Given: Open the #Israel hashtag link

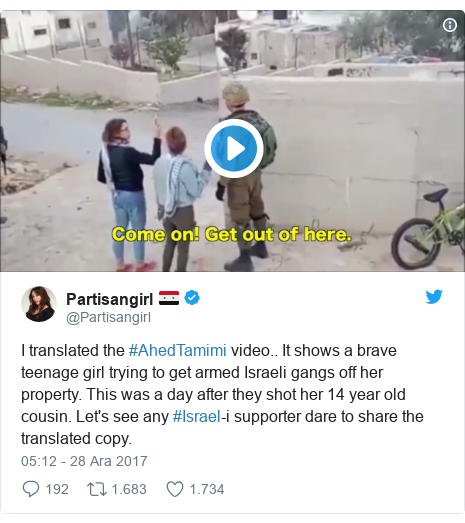Looking at the screenshot, I should pyautogui.click(x=197, y=417).
